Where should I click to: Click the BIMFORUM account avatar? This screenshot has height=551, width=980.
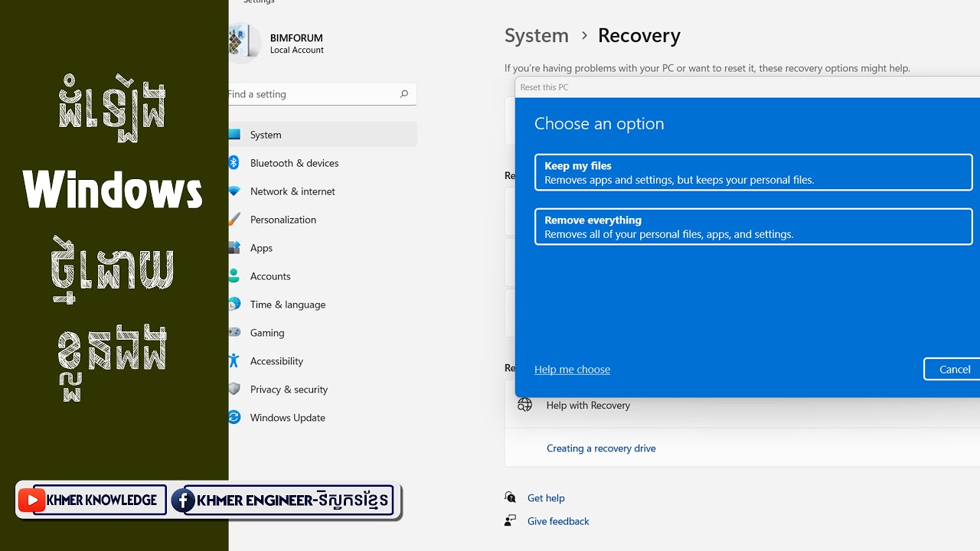pyautogui.click(x=244, y=43)
